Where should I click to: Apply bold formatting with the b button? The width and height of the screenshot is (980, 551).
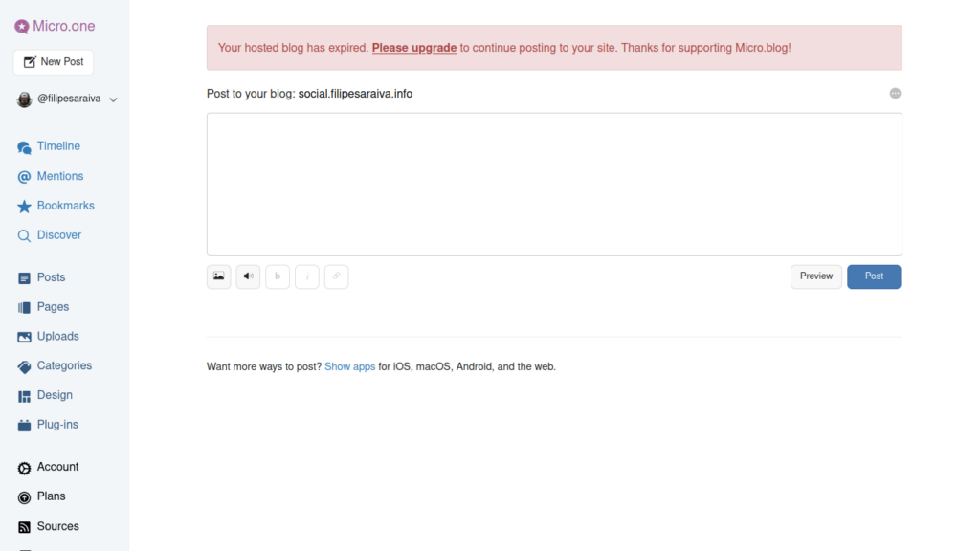tap(278, 276)
